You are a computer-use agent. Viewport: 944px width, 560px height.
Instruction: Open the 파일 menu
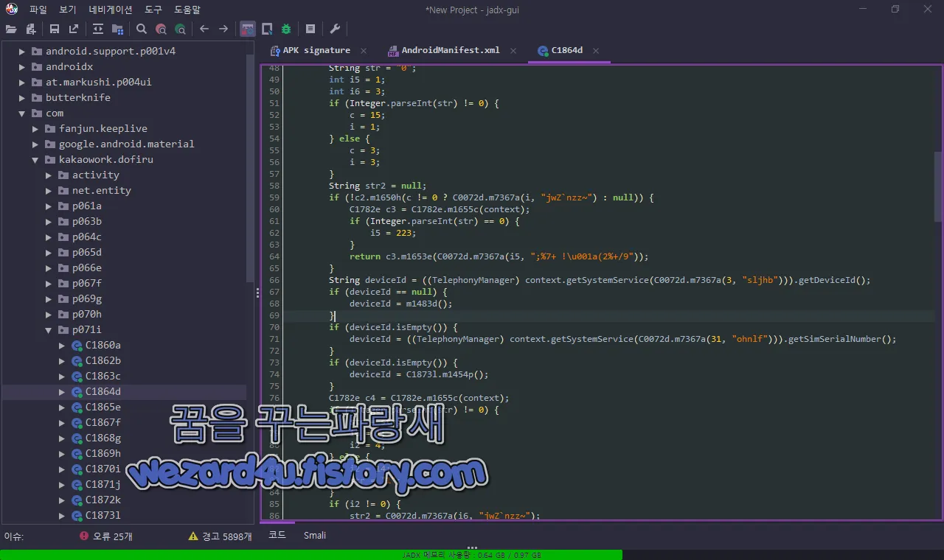pos(38,10)
